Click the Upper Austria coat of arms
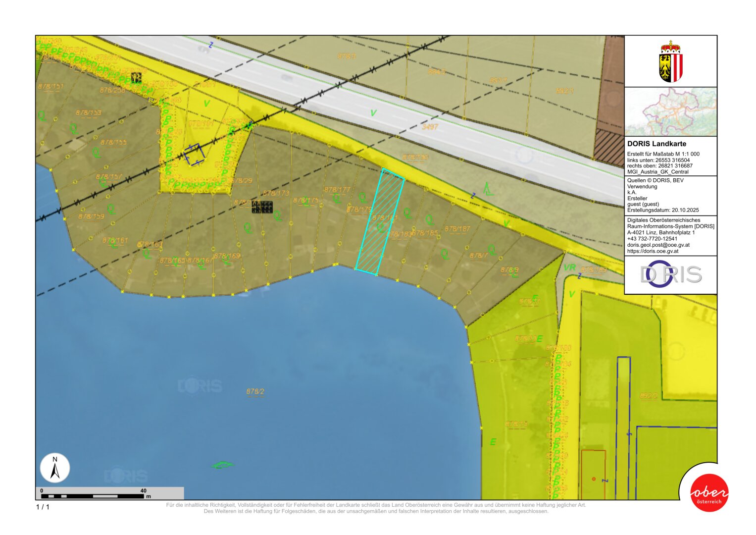This screenshot has height=535, width=756. pos(670,61)
